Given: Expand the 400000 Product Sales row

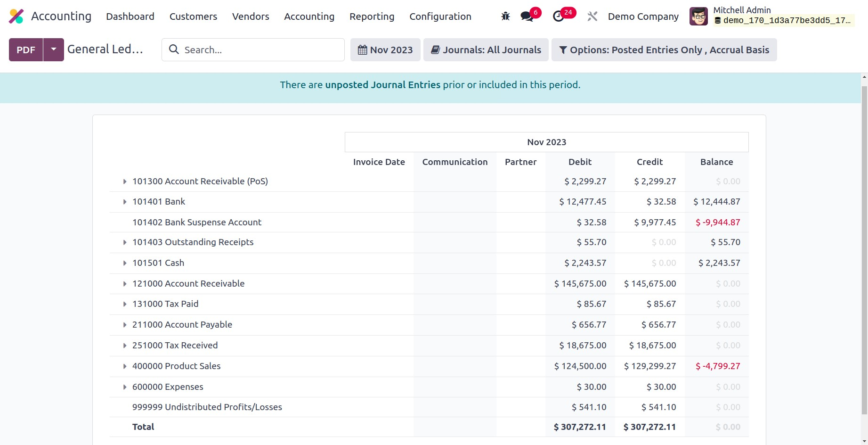Looking at the screenshot, I should coord(125,366).
